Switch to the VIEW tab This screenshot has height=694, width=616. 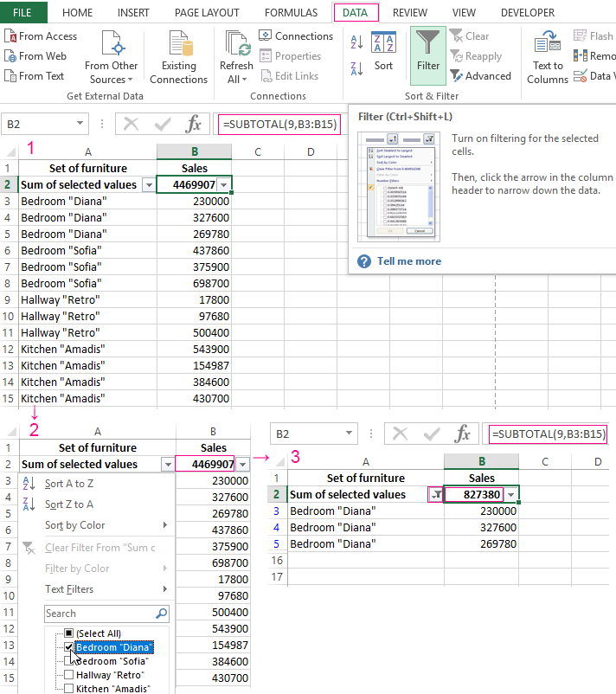(x=464, y=13)
